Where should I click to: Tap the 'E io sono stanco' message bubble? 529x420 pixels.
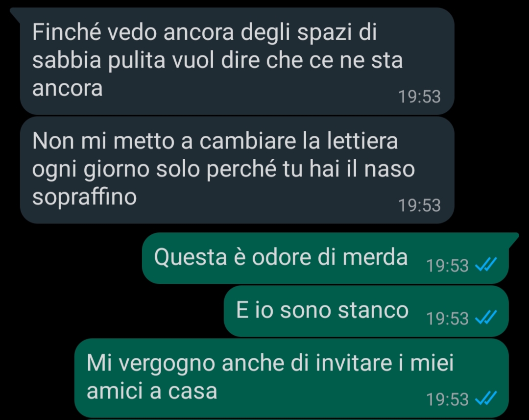click(366, 311)
